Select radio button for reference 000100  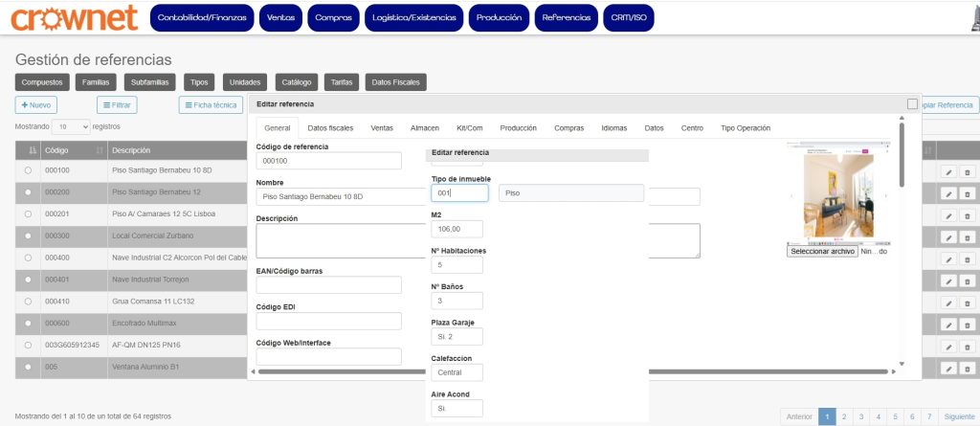click(28, 170)
